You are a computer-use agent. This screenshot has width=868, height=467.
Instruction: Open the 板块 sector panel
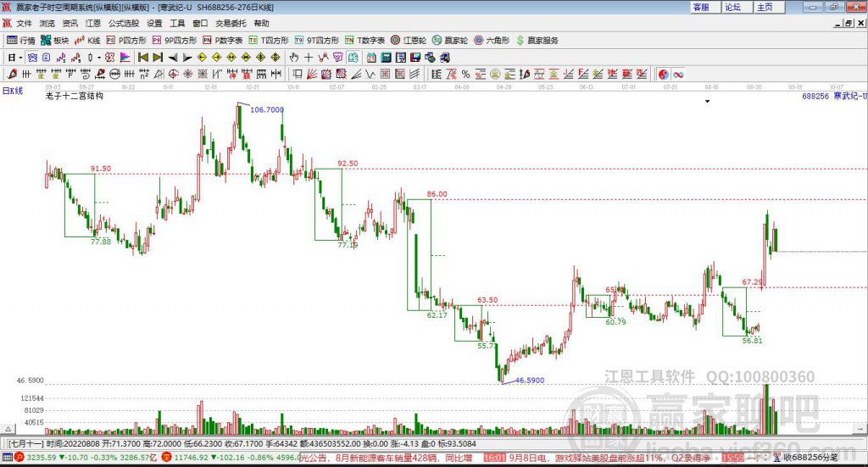point(54,41)
